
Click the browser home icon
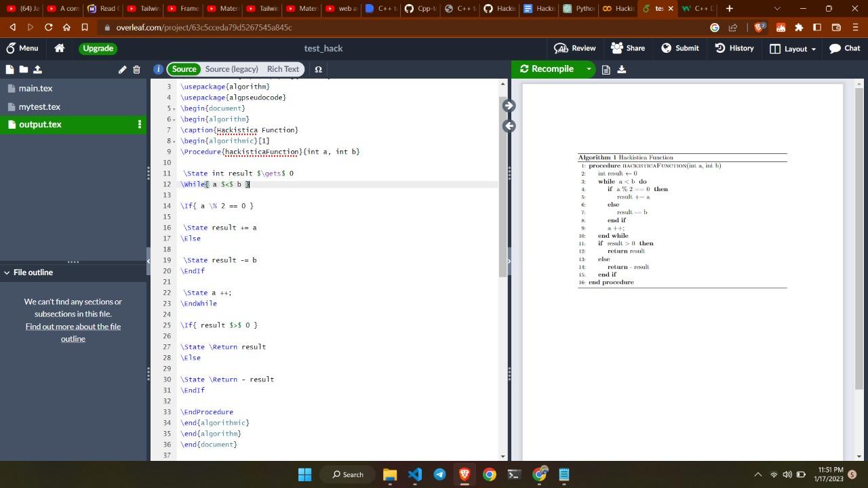[x=66, y=27]
